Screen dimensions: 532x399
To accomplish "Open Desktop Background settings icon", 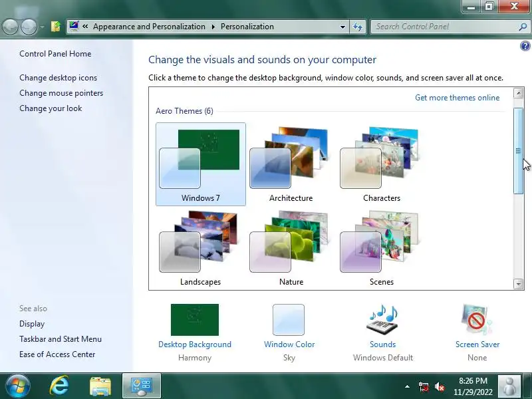I will click(195, 320).
